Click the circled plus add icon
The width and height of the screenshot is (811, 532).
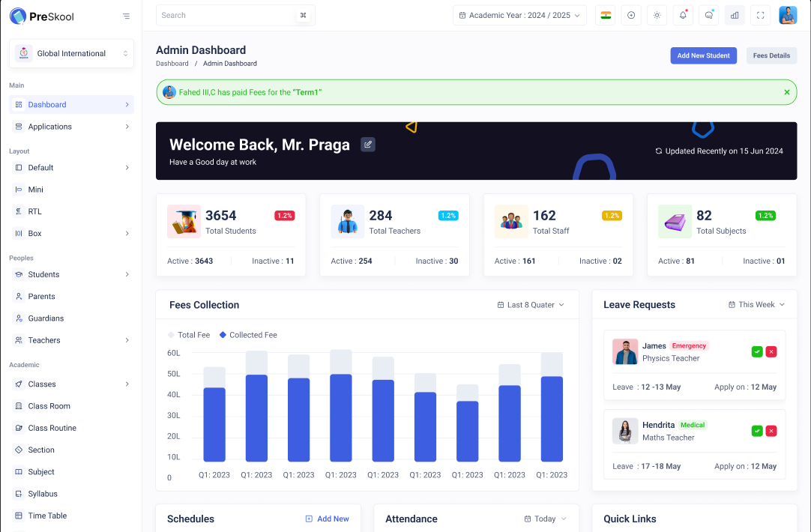[x=631, y=15]
